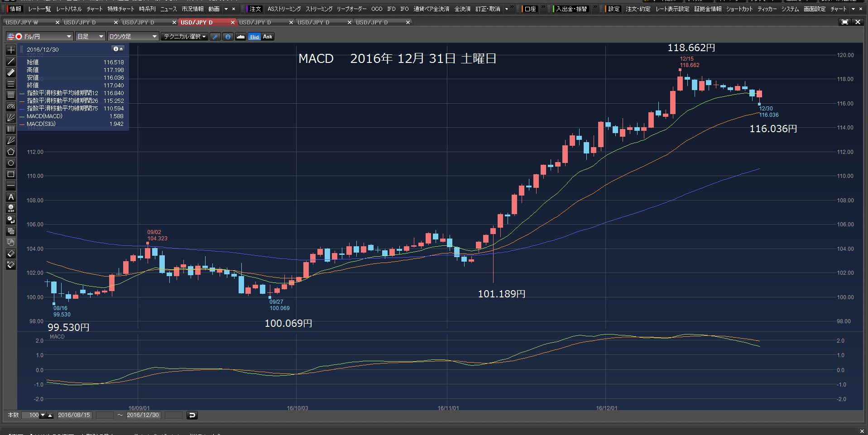
Task: Select the three horizontal lines tool
Action: 11,84
